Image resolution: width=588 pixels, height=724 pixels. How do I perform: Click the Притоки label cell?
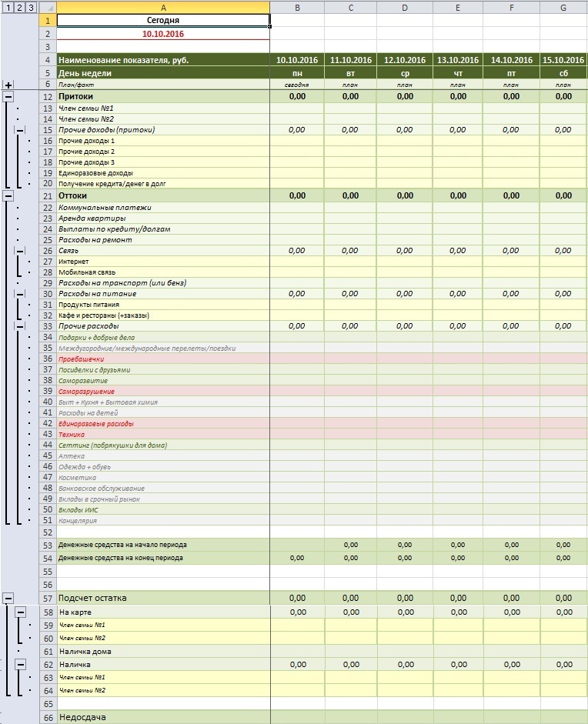click(163, 96)
